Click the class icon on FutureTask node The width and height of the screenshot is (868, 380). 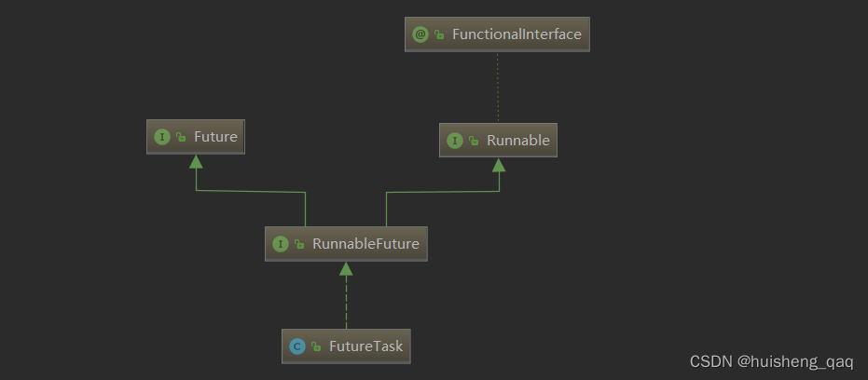[x=297, y=346]
